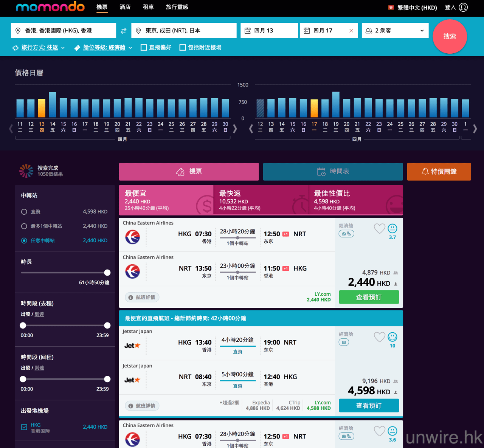Viewport: 484px width, 448px height.
Task: Click the 航班詳情 info icon for the Jetstar flight
Action: (130, 406)
